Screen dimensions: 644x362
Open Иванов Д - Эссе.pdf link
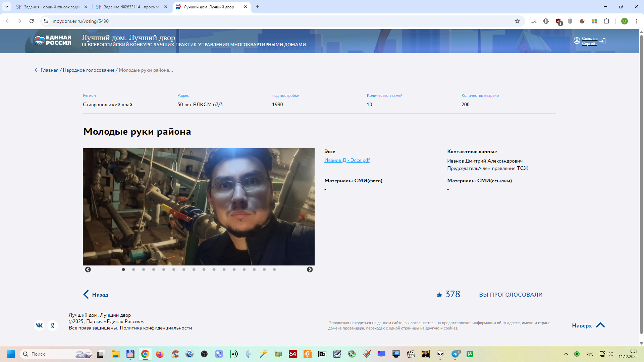(347, 160)
